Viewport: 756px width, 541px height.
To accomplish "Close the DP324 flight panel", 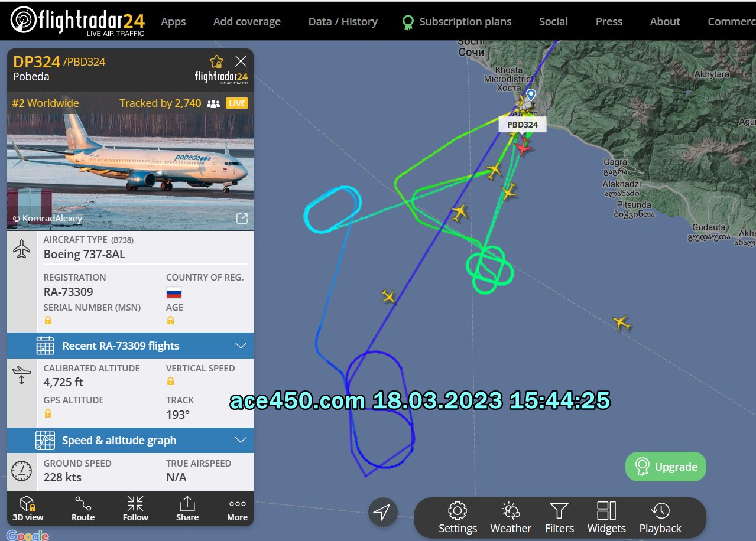I will [x=241, y=61].
